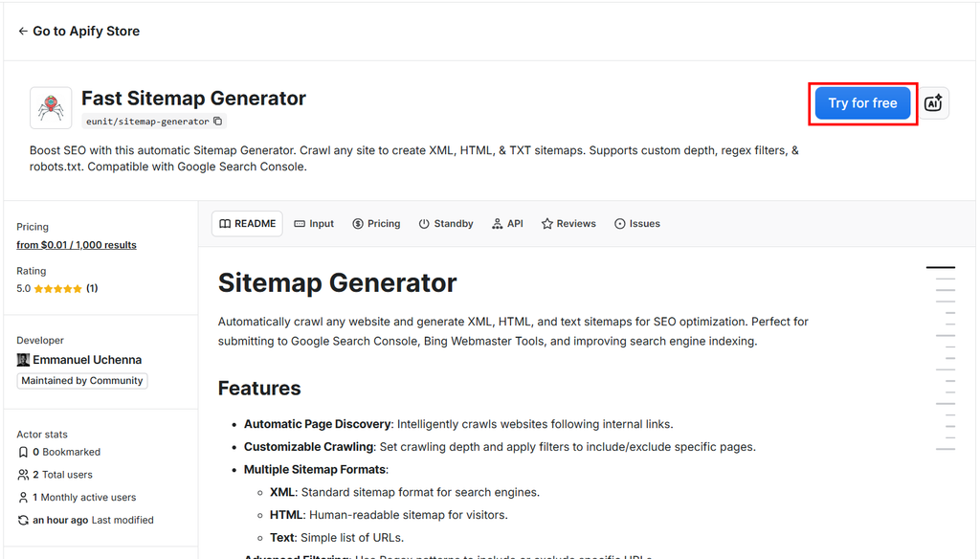Click the Text simple list of URLs bullet
The image size is (980, 559).
(337, 538)
